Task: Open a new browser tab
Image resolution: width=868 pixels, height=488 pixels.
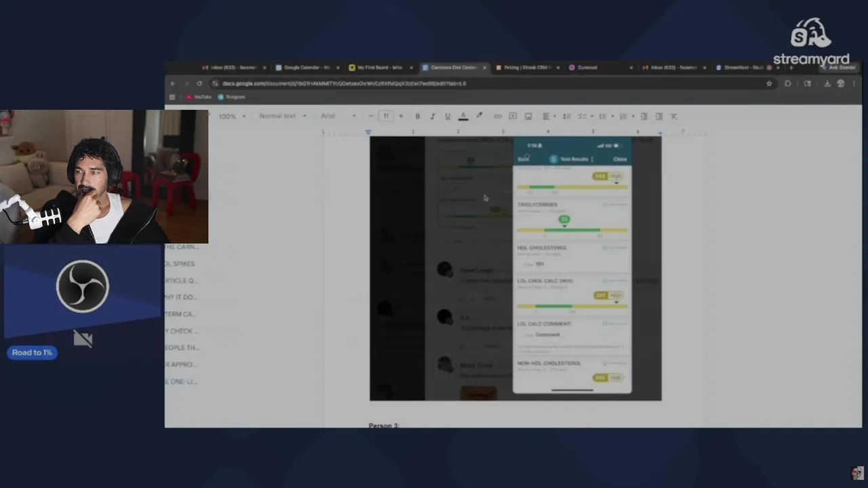Action: (x=791, y=68)
